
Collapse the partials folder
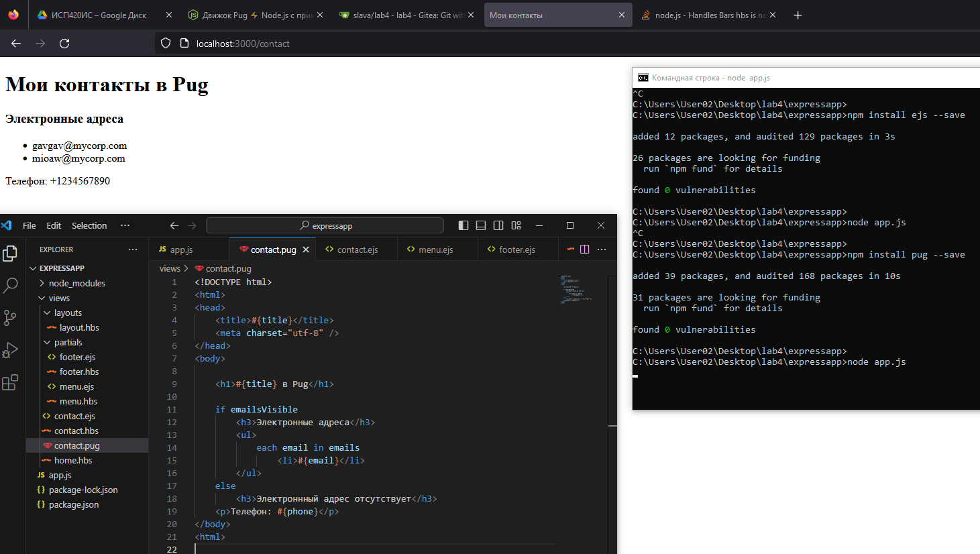click(68, 342)
